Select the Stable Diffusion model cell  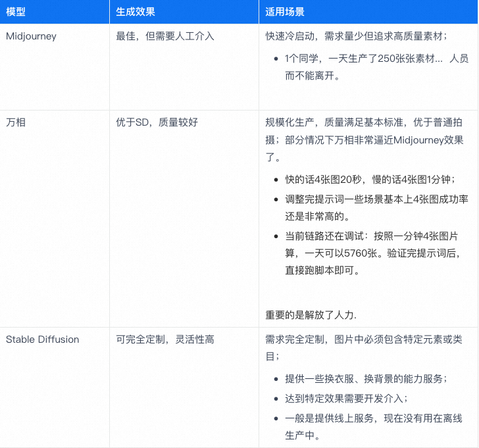(55, 388)
